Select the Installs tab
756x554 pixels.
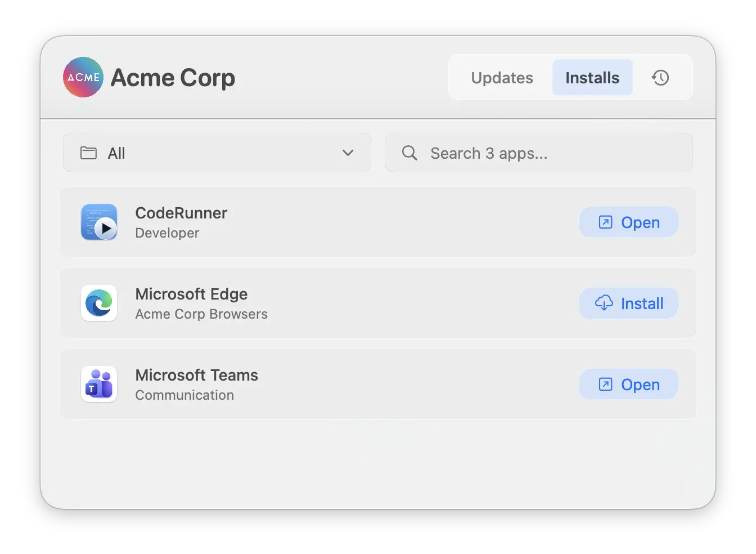[592, 78]
